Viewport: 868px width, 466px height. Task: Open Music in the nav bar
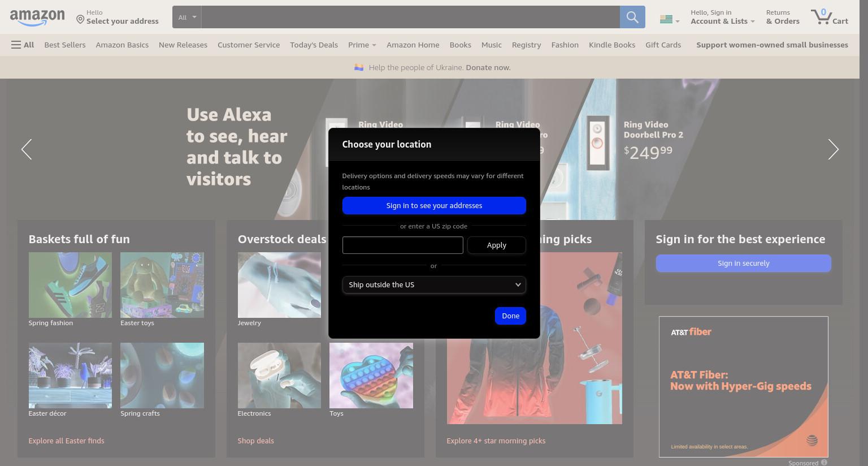pyautogui.click(x=492, y=45)
